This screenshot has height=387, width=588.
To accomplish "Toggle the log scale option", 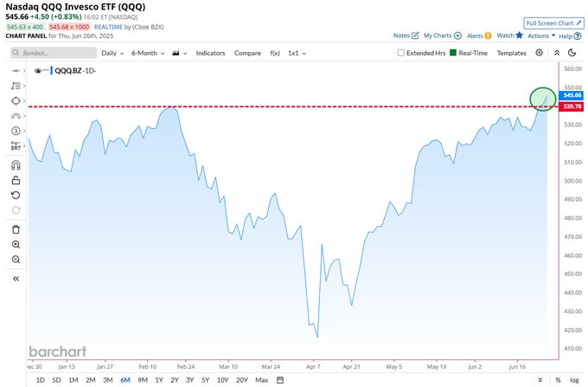I will (574, 380).
